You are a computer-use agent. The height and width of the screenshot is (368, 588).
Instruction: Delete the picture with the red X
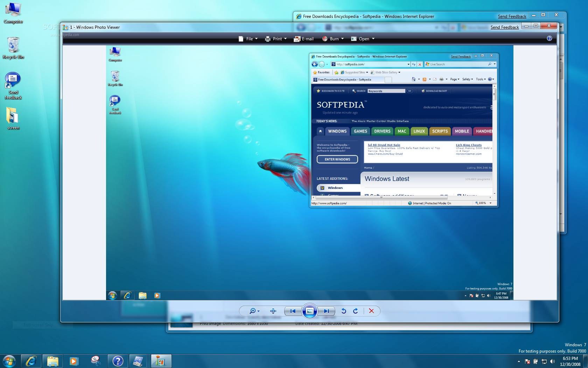[x=372, y=311]
